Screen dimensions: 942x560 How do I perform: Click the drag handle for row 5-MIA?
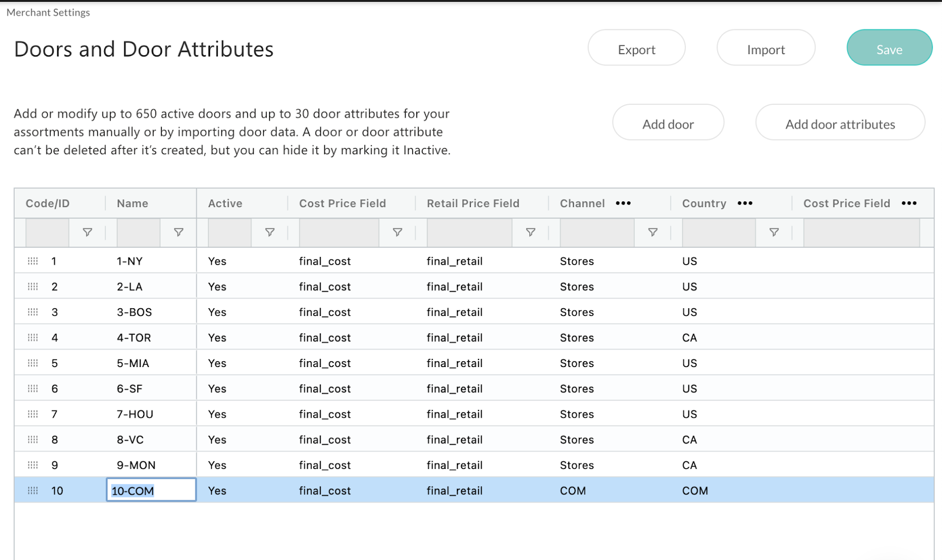point(33,363)
